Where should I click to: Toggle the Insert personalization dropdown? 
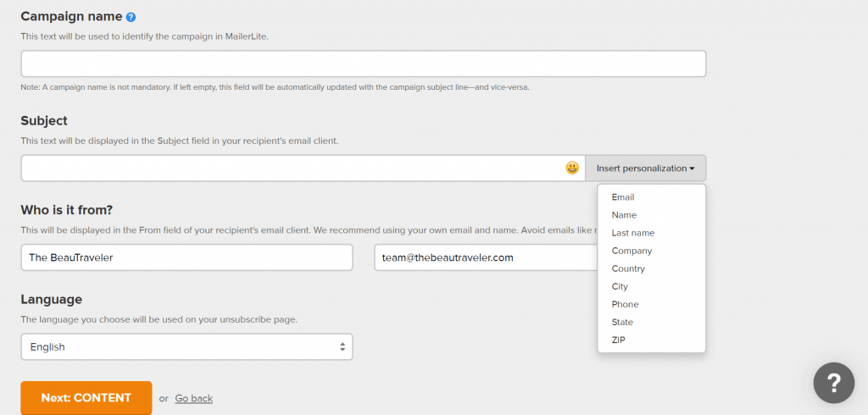point(645,169)
